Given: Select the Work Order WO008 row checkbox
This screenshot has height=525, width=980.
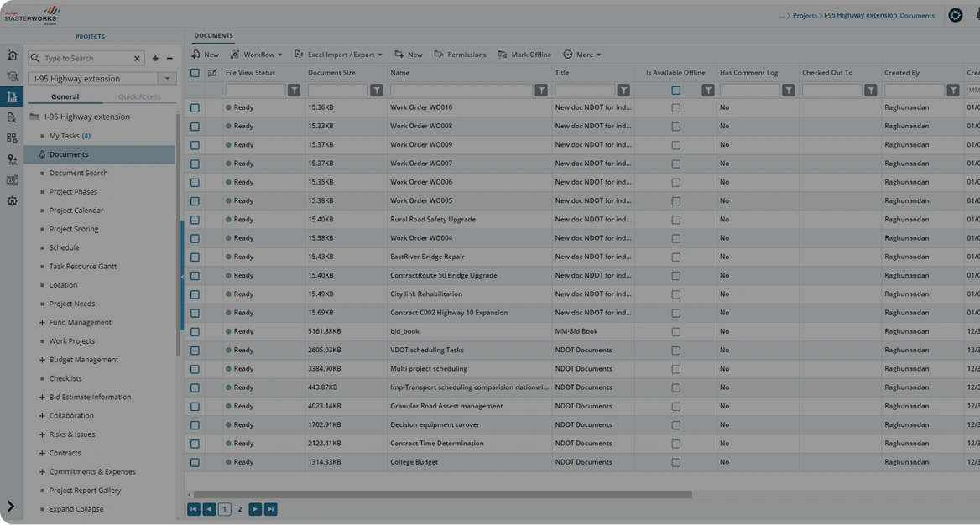Looking at the screenshot, I should point(195,127).
